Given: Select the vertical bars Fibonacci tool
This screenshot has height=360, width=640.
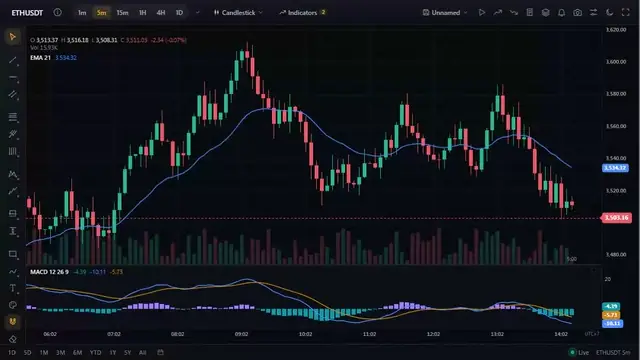Looking at the screenshot, I should pos(13,152).
